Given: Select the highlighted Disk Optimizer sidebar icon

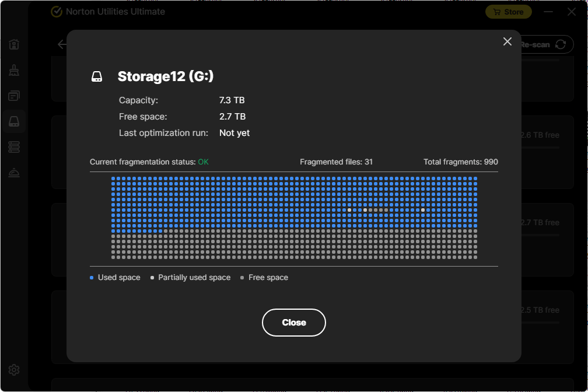Looking at the screenshot, I should pos(14,121).
